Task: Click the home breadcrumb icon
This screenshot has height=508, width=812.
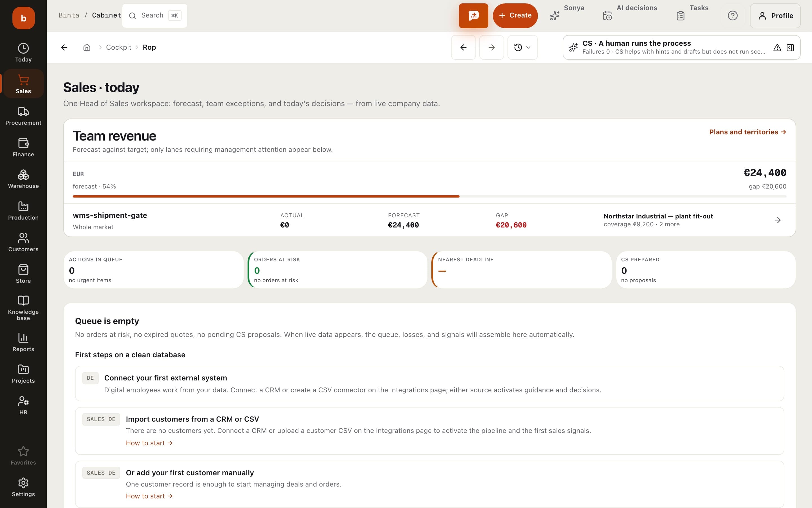Action: 87,47
